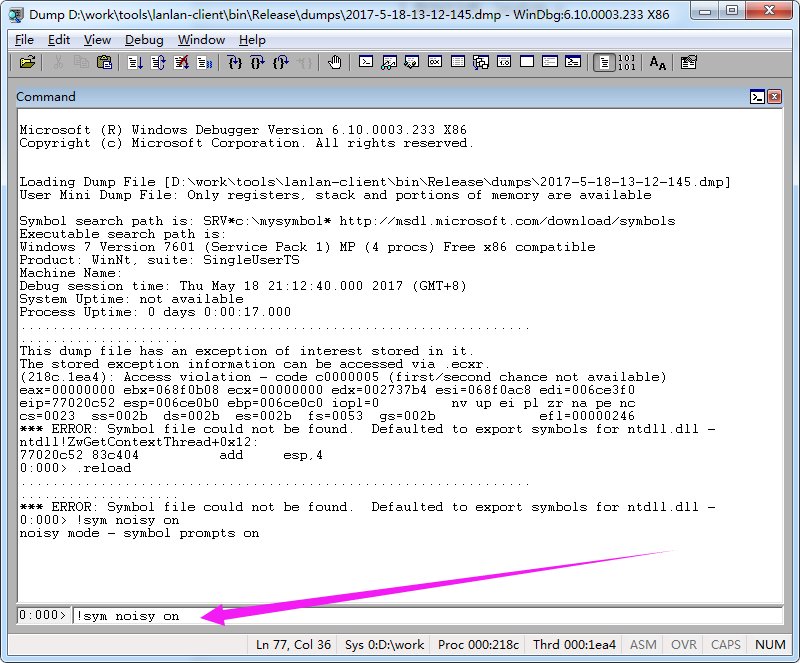Viewport: 800px width, 663px height.
Task: Click the Sys 0:D:\work status entry
Action: [x=384, y=645]
